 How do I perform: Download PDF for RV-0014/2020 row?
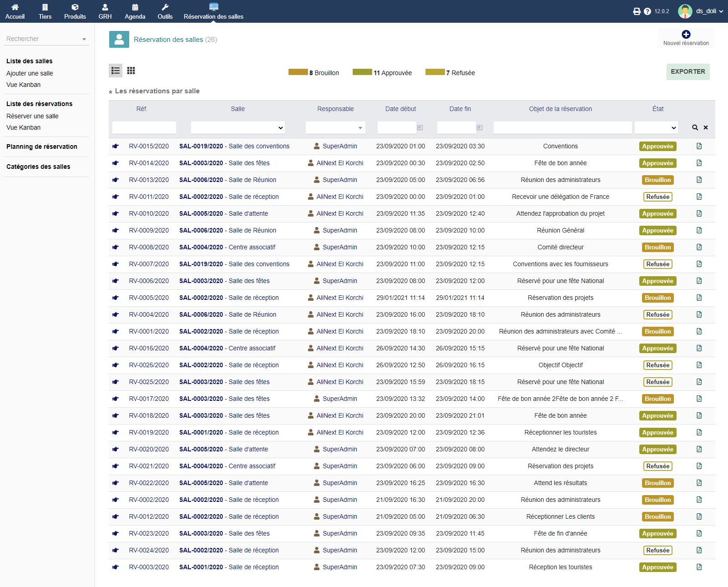(699, 163)
